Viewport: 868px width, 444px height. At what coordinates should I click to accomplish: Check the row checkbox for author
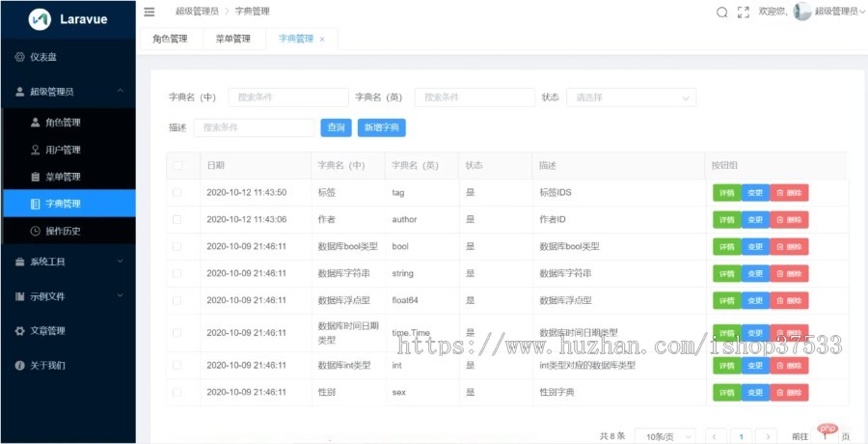(177, 219)
